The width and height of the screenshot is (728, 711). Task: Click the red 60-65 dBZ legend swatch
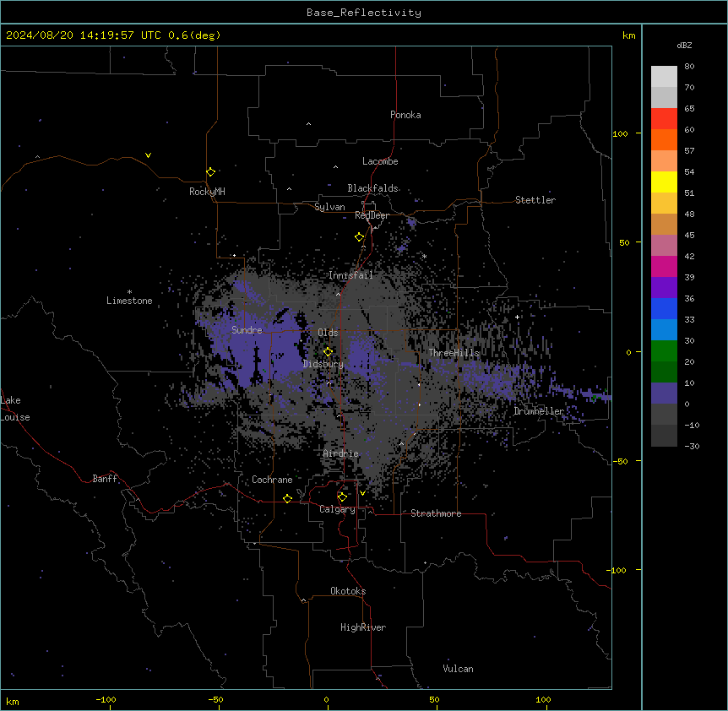pos(664,119)
